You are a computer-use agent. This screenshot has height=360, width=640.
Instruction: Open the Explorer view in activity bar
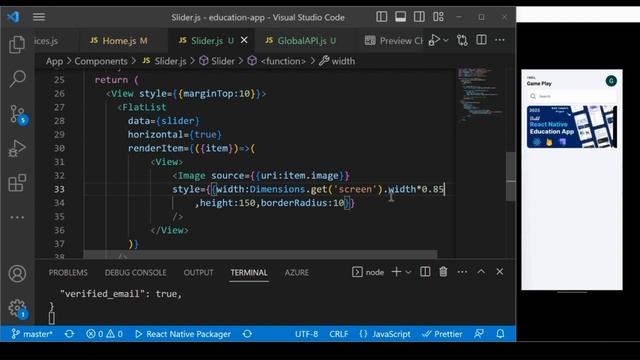click(x=17, y=44)
